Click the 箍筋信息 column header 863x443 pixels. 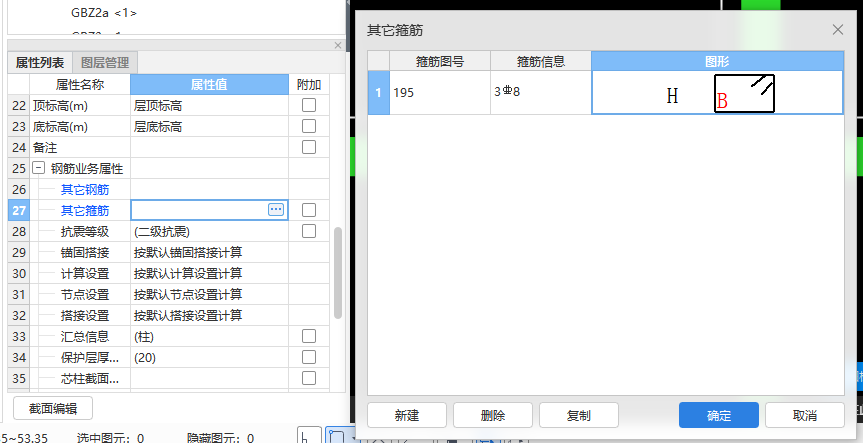point(541,61)
